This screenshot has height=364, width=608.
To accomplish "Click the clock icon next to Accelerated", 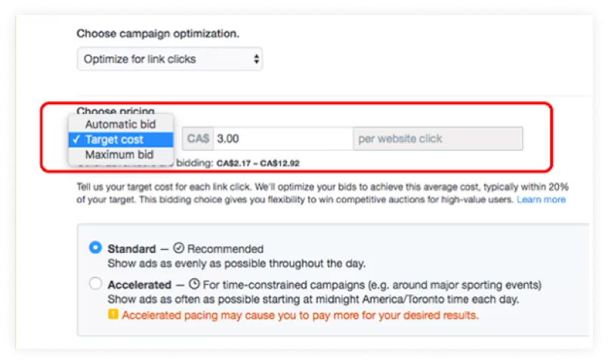I will [x=194, y=285].
